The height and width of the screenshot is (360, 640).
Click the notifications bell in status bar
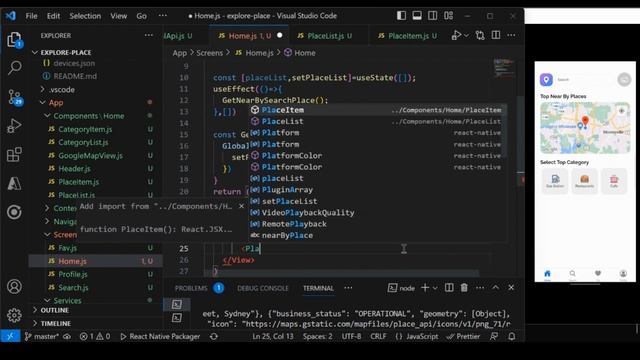click(511, 336)
